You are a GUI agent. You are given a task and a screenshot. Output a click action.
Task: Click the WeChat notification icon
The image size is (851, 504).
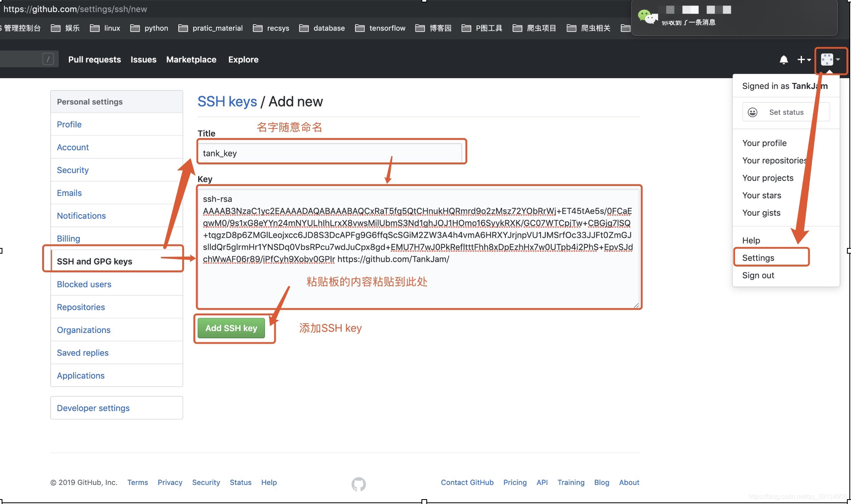coord(647,16)
